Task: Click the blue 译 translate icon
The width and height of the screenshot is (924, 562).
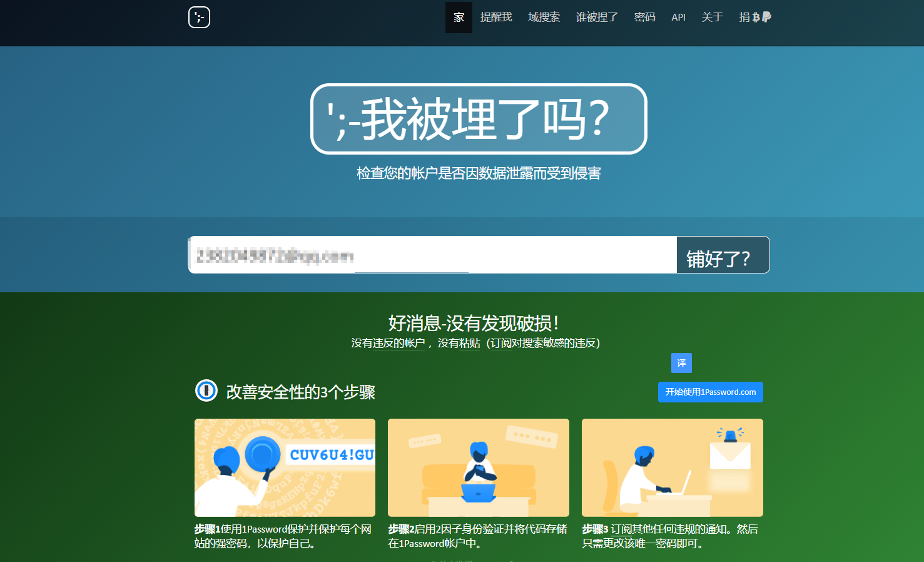Action: pyautogui.click(x=681, y=363)
